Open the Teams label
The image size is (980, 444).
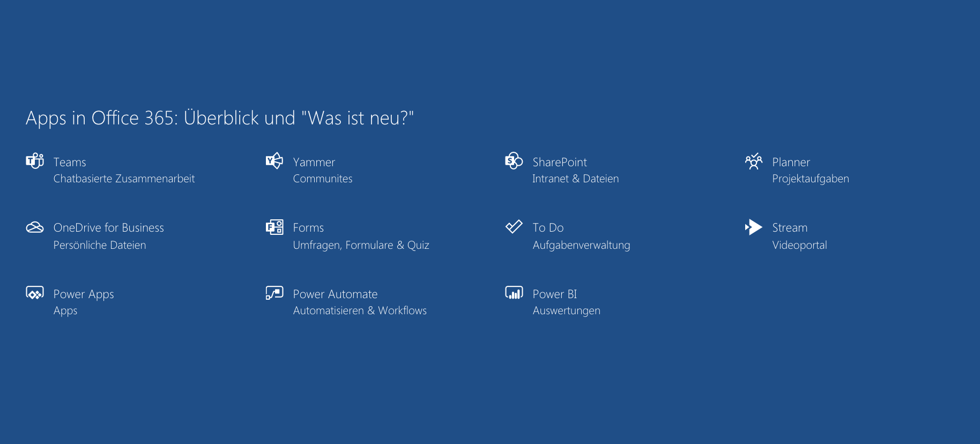point(70,162)
